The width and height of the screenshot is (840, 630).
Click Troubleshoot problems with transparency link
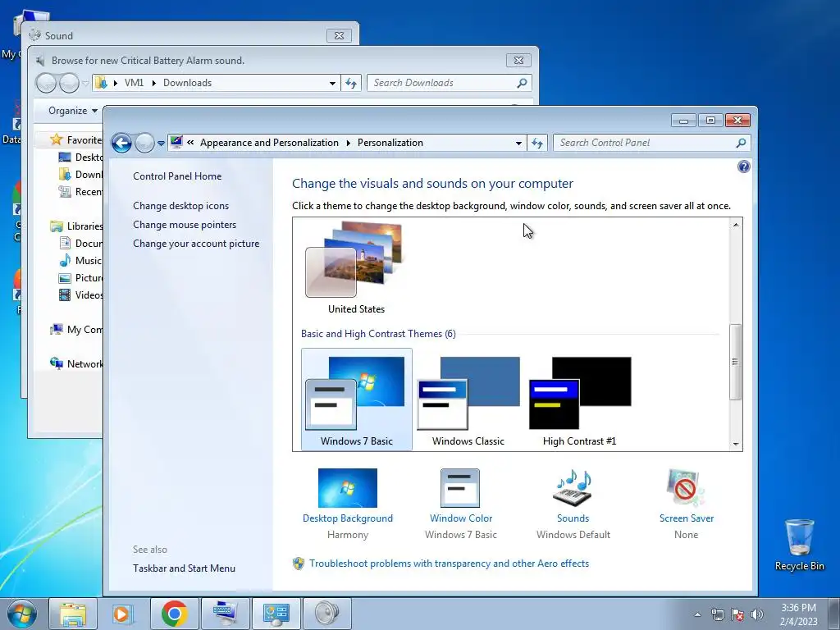pyautogui.click(x=449, y=564)
